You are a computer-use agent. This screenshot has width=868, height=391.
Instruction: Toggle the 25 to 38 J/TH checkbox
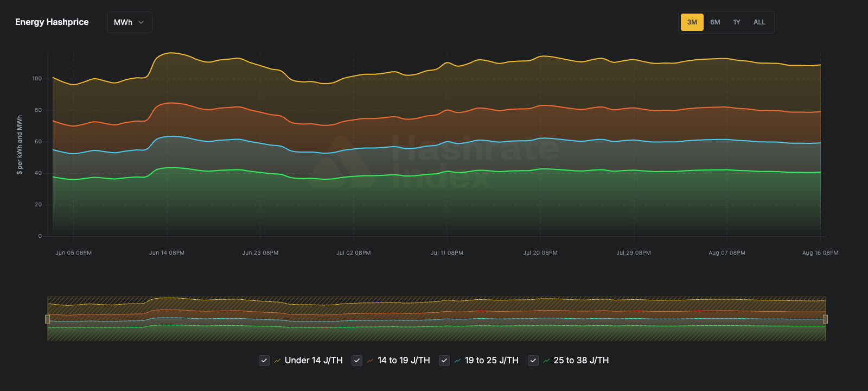pos(533,361)
